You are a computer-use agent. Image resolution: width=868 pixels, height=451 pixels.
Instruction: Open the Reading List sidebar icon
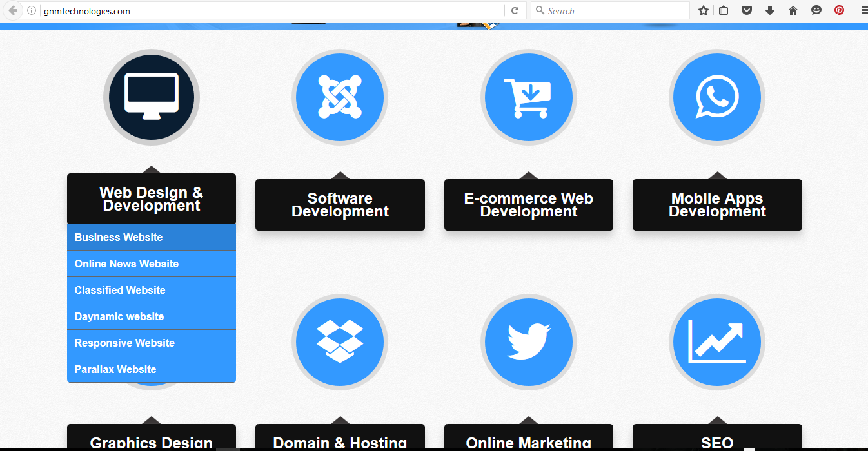tap(724, 10)
